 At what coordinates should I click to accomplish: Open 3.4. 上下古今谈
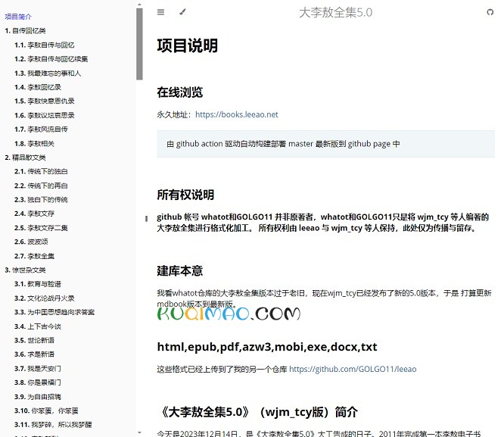pyautogui.click(x=38, y=326)
